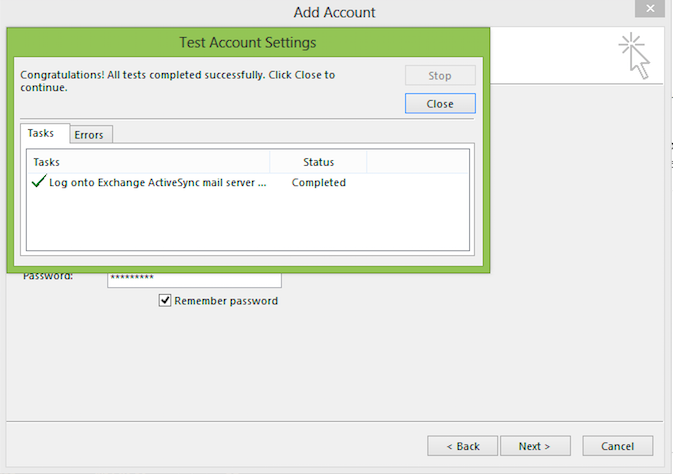Click the green checkmark next to the ActiveSync task
This screenshot has width=673, height=474.
coord(39,181)
